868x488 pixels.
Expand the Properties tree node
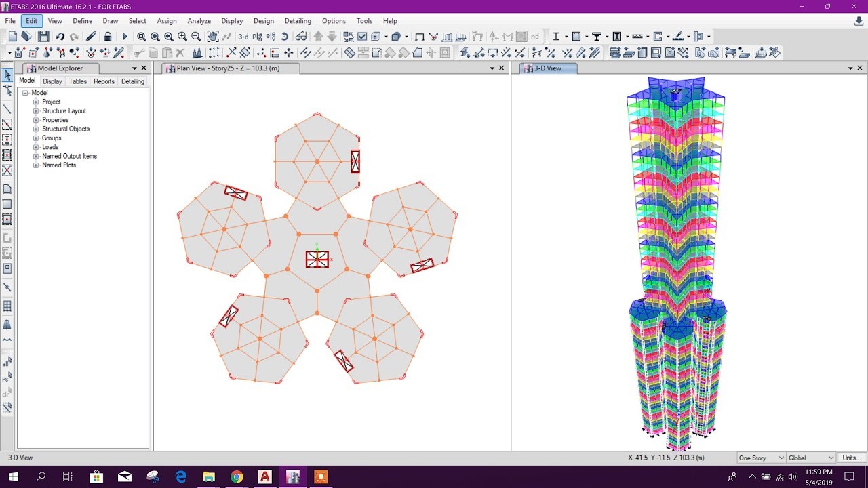tap(35, 119)
